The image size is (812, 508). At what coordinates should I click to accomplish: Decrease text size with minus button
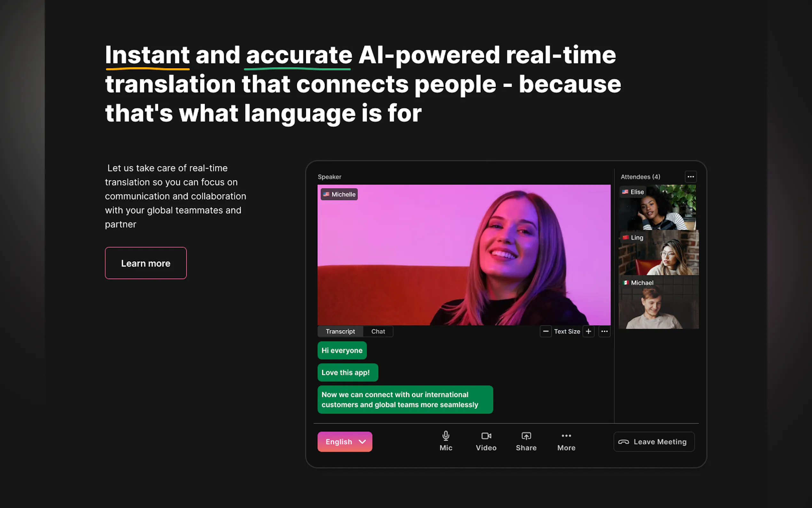tap(545, 331)
